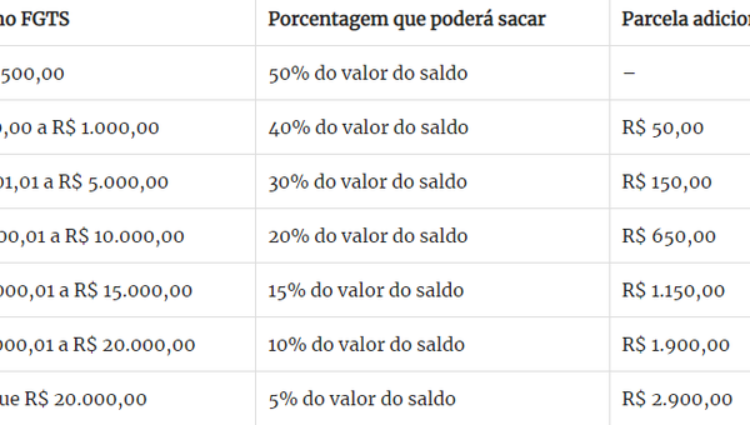This screenshot has height=425, width=750.
Task: Click the R$ 1.150,00 additional amount cell
Action: coord(673,291)
